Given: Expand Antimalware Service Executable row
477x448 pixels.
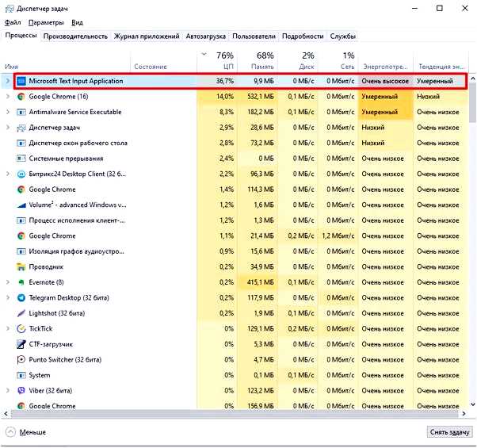Looking at the screenshot, I should 8,113.
